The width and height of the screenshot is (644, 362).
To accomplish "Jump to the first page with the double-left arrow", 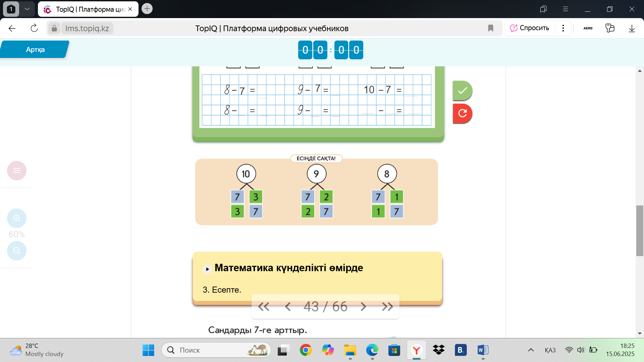I will click(264, 306).
